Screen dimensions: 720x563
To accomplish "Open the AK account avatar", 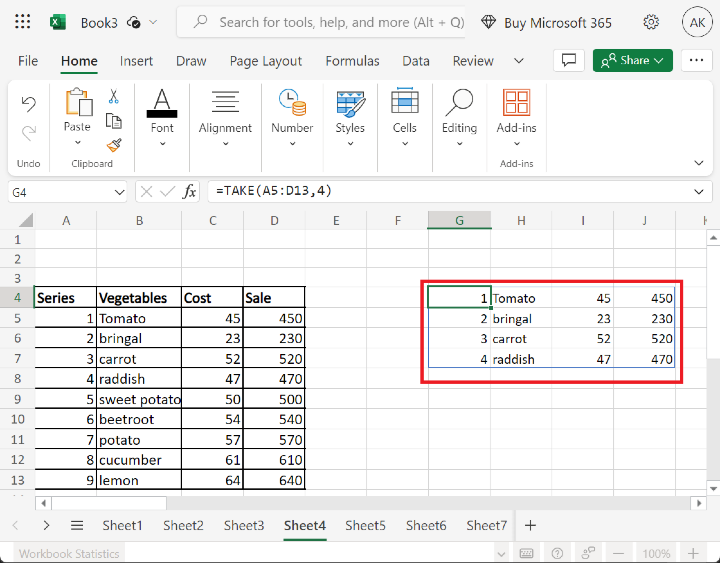I will point(697,22).
